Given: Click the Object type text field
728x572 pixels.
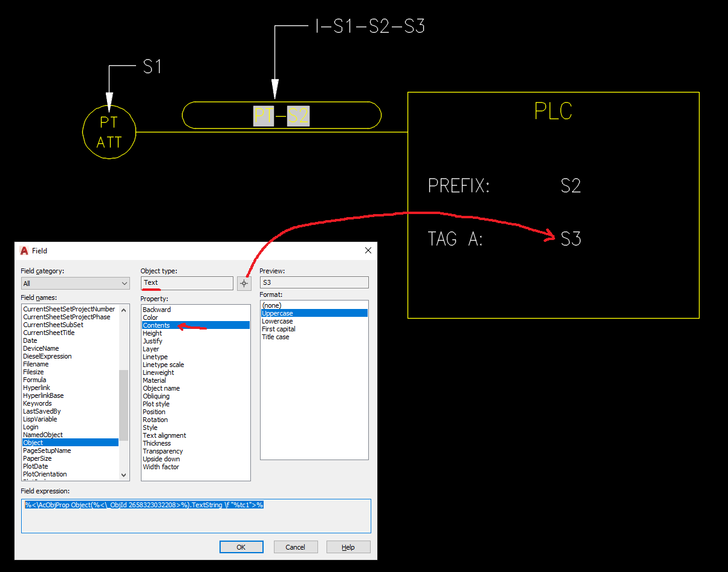Looking at the screenshot, I should [x=187, y=283].
